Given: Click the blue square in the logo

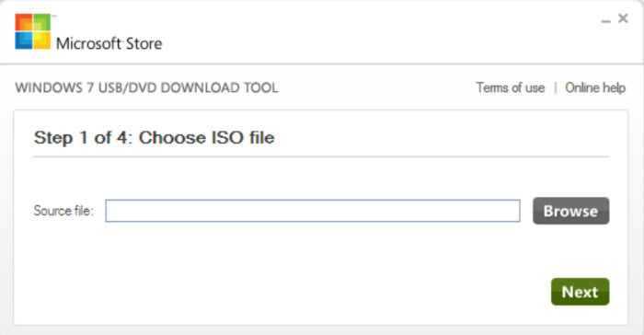Looking at the screenshot, I should click(x=24, y=40).
